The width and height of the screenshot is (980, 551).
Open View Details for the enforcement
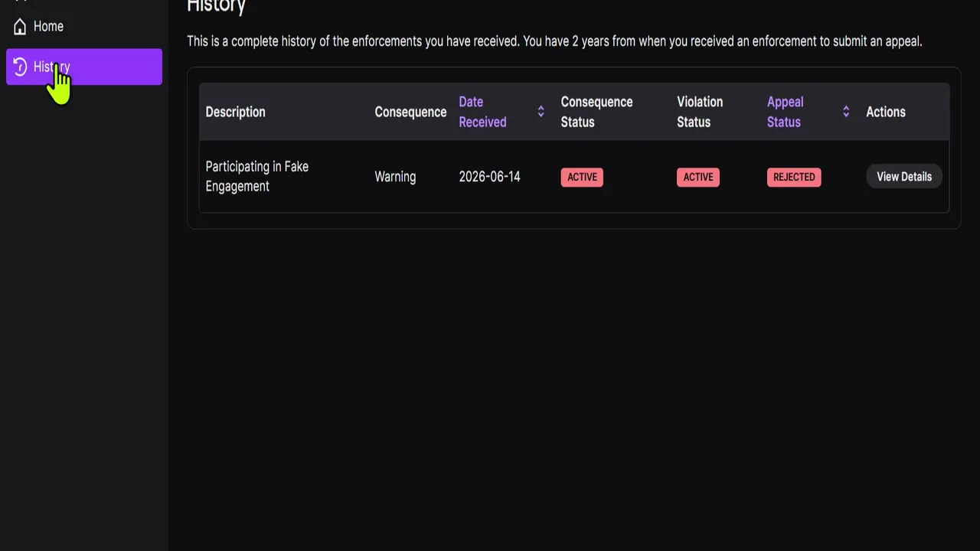click(904, 177)
